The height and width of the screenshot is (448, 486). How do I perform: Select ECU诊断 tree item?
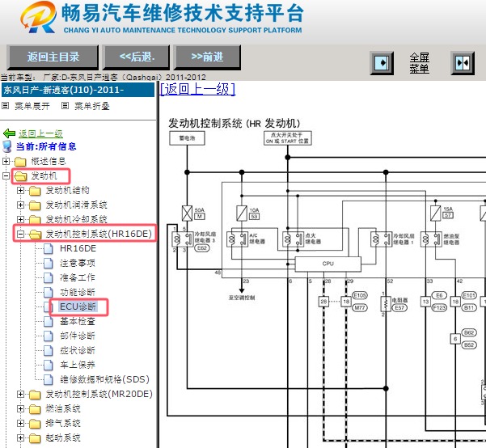[x=78, y=307]
